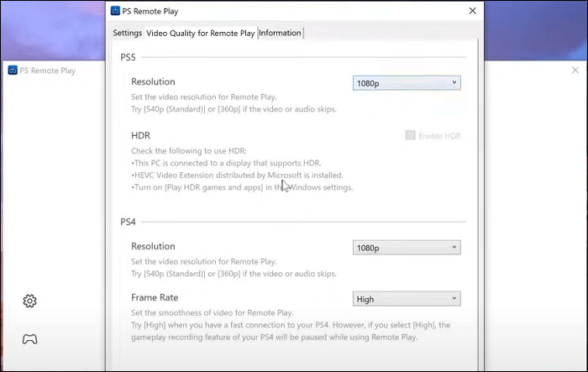Click the Resolution label under PS4
Image resolution: width=588 pixels, height=372 pixels.
point(153,246)
